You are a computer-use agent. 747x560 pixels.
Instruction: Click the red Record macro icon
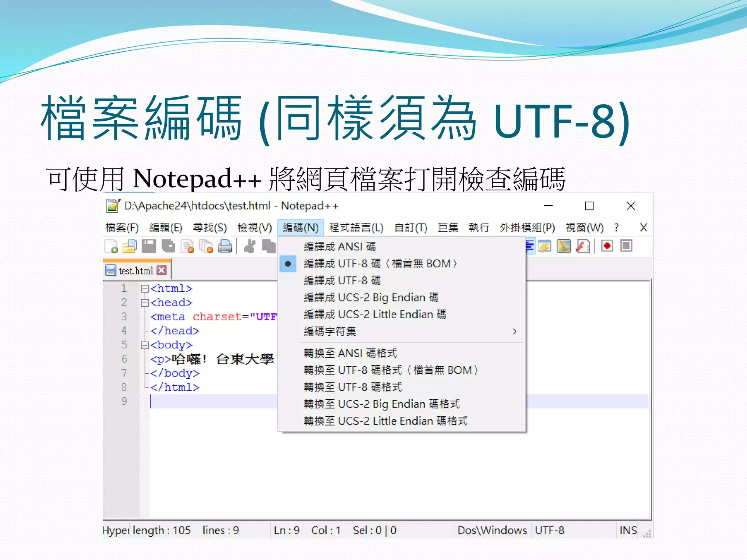607,246
